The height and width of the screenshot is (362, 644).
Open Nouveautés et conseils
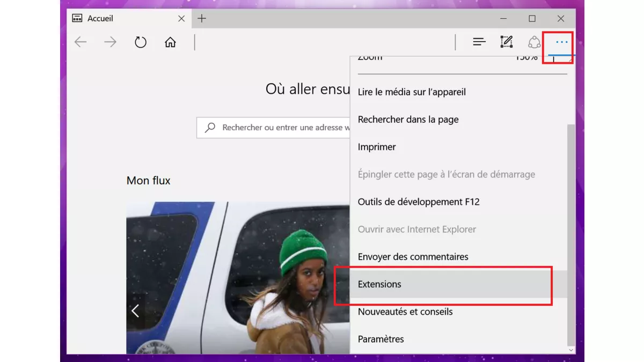point(405,312)
